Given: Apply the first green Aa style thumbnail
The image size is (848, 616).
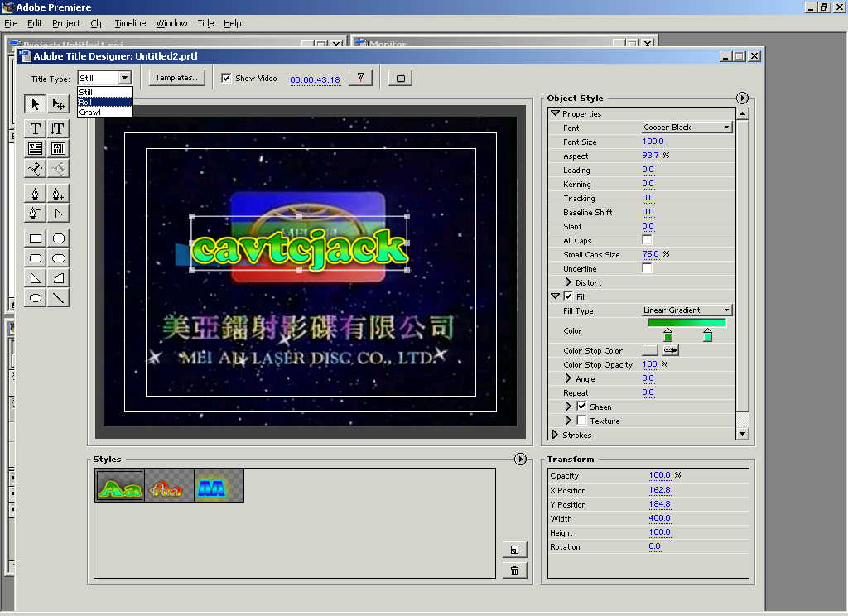Looking at the screenshot, I should coord(119,486).
